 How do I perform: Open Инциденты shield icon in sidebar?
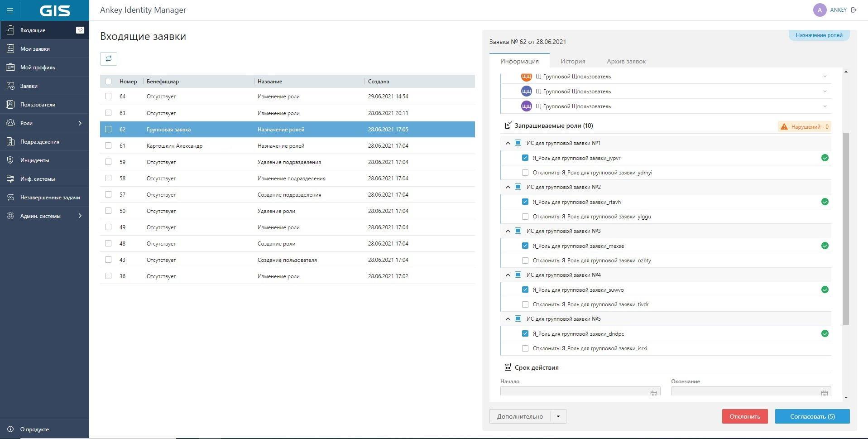click(10, 160)
